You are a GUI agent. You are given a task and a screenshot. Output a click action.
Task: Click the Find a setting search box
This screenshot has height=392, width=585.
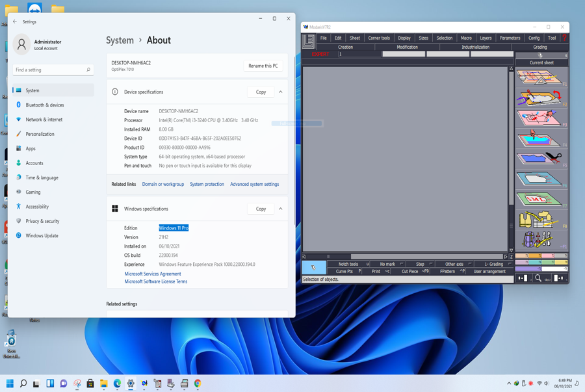[x=52, y=70]
